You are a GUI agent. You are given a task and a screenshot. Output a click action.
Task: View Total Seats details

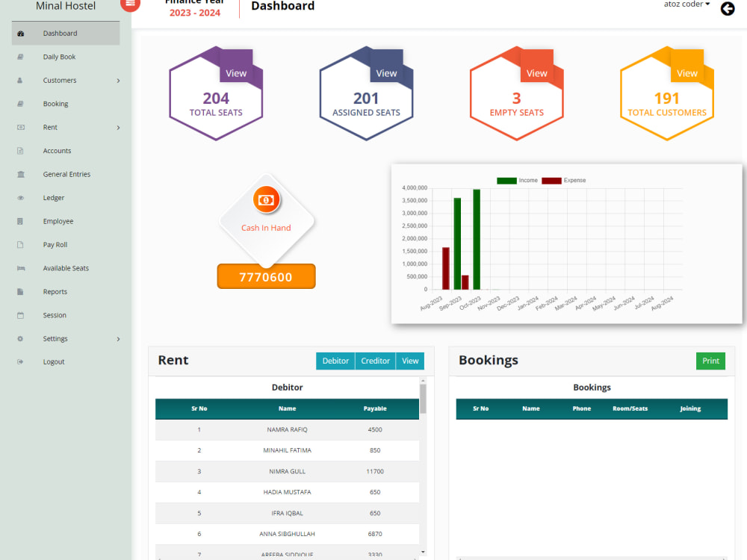(x=236, y=73)
